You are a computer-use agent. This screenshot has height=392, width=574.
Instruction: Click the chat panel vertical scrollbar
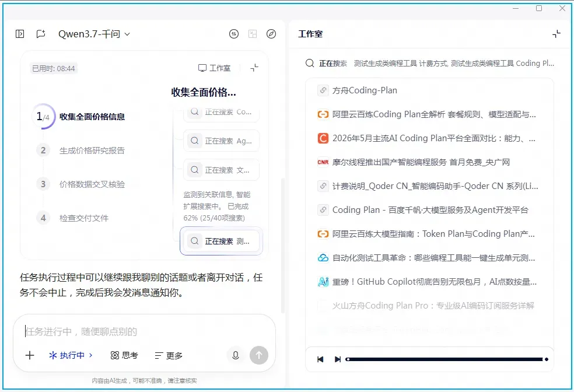point(282,245)
